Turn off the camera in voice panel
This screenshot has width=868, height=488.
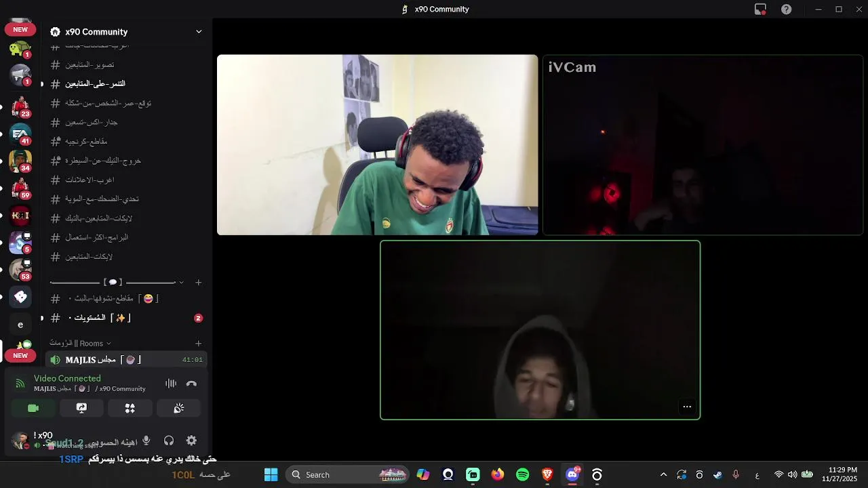coord(33,408)
